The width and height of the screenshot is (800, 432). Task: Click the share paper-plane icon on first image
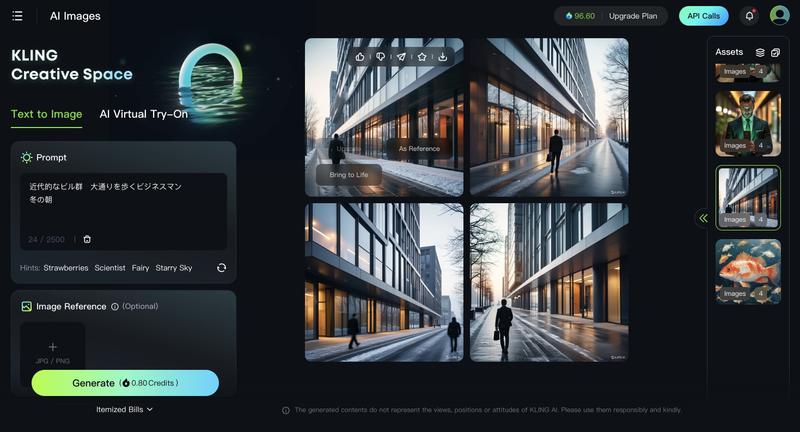(402, 57)
